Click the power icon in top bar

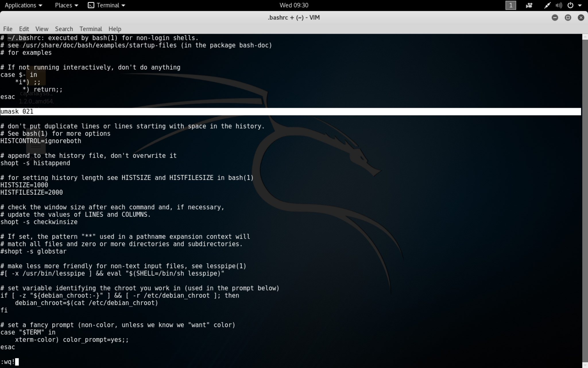[570, 5]
